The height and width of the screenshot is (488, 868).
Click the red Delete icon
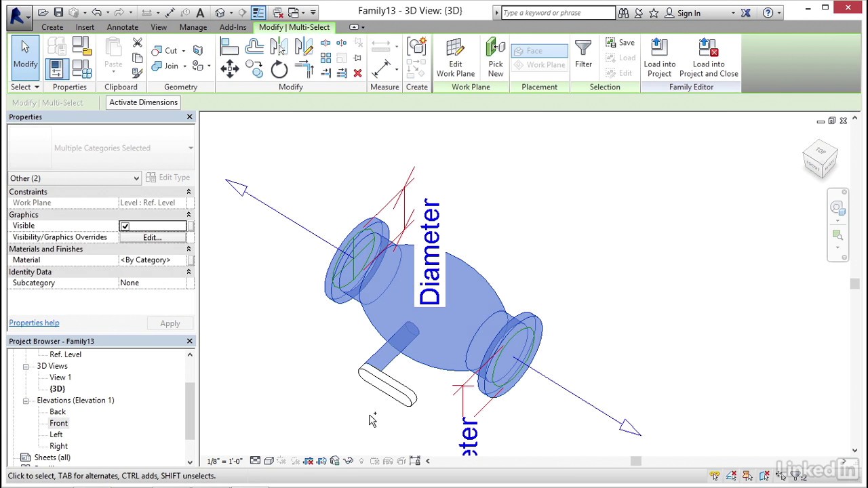click(357, 73)
